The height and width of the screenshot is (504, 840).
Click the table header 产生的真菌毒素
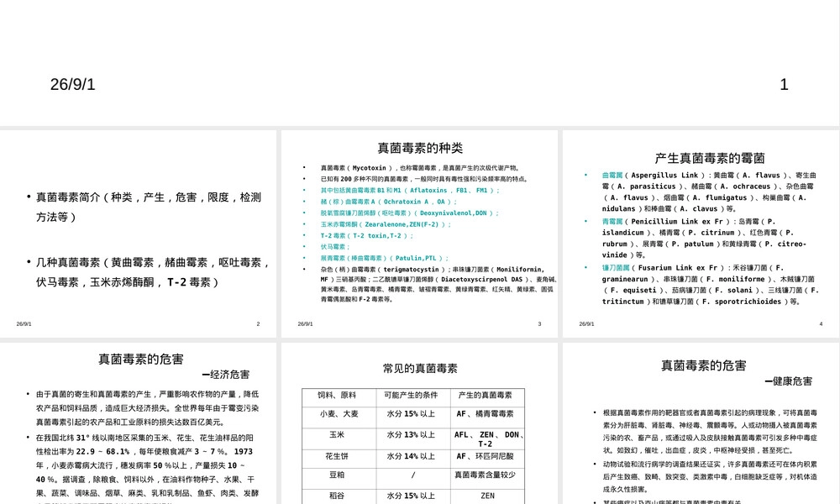(485, 396)
